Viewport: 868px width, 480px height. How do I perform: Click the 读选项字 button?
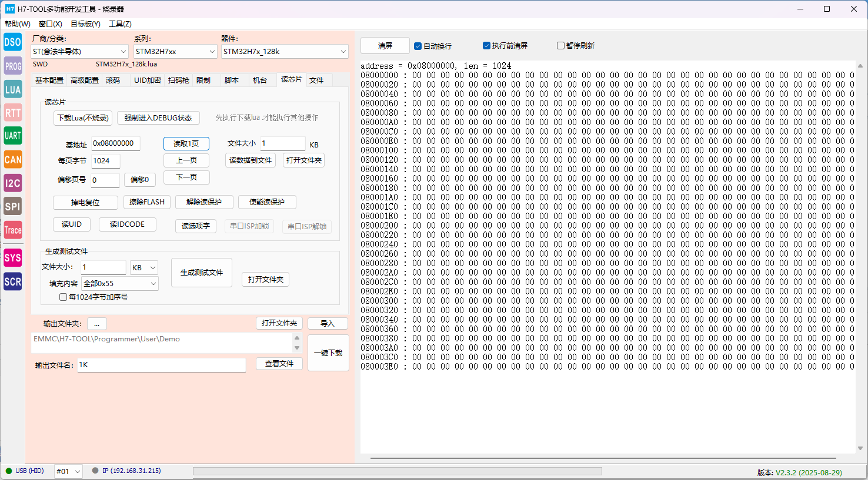pyautogui.click(x=196, y=226)
